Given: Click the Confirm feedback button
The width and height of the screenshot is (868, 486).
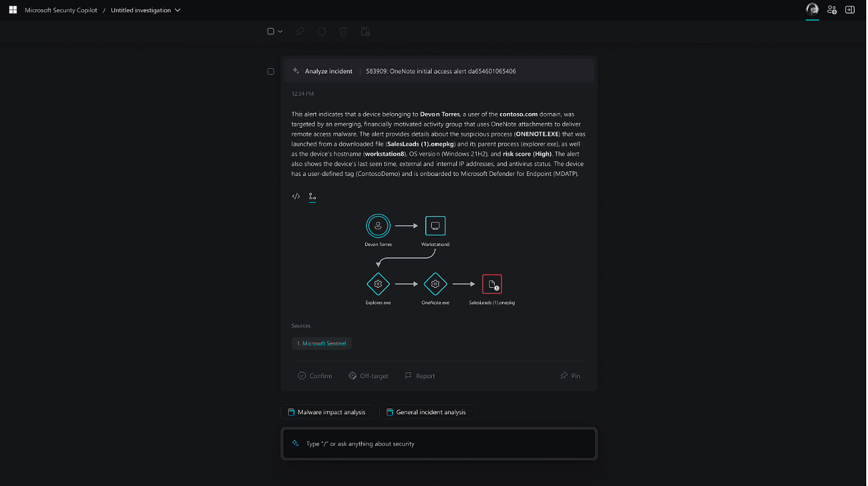Looking at the screenshot, I should click(x=315, y=376).
